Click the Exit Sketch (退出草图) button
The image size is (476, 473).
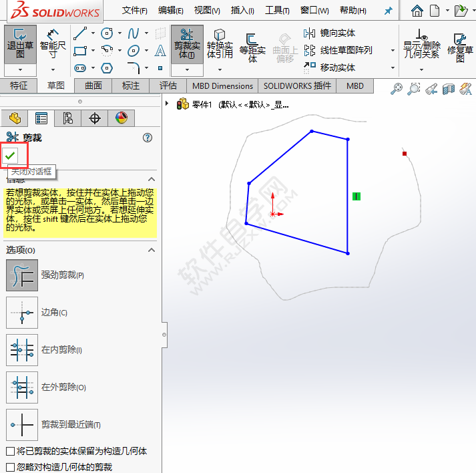point(20,44)
